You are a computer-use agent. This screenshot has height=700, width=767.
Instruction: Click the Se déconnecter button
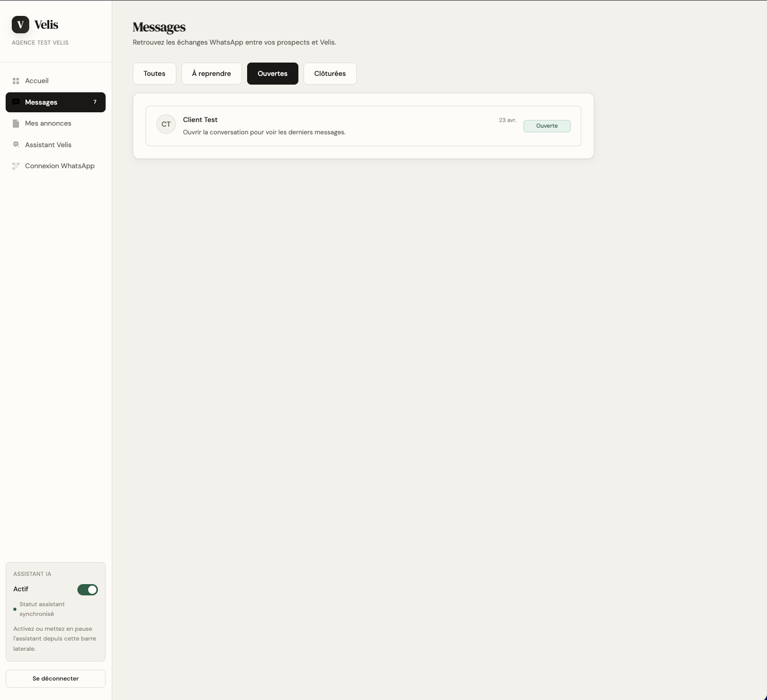tap(55, 678)
